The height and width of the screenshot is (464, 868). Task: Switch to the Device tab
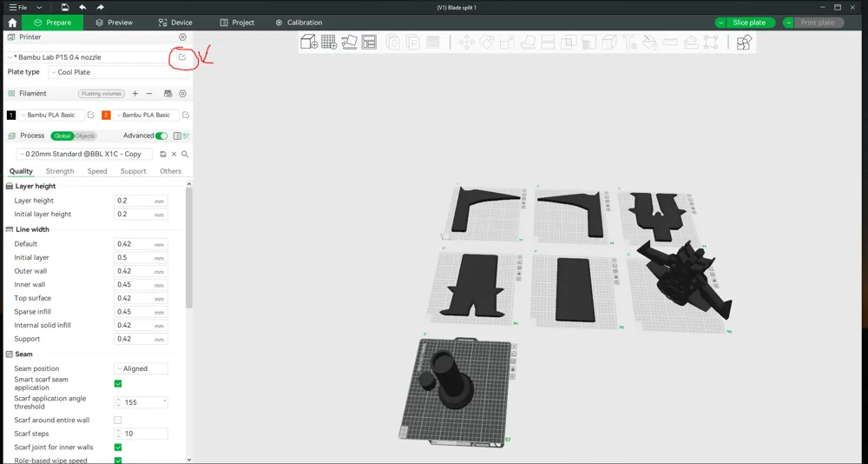(175, 23)
